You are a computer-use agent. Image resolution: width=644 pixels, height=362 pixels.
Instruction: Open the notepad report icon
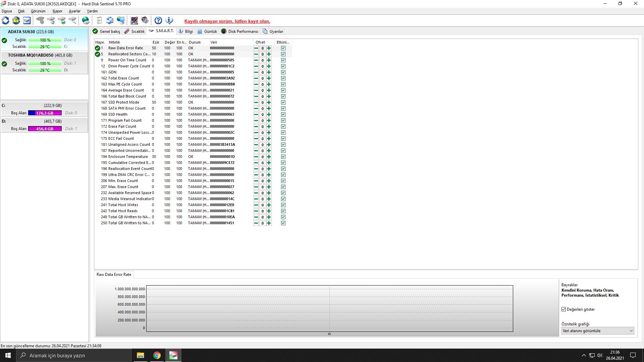coord(99,20)
